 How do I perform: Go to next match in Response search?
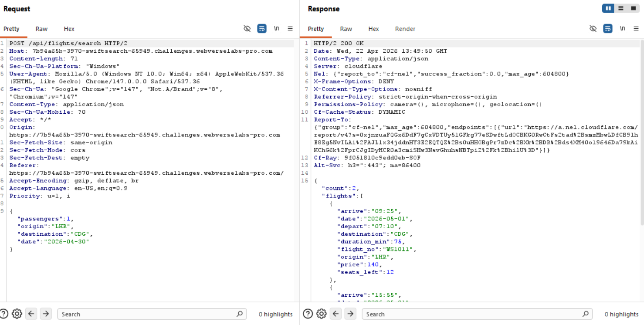(x=350, y=314)
